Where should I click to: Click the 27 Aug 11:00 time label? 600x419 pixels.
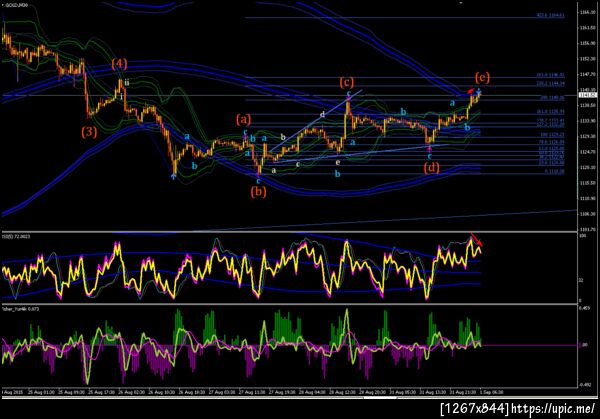[x=252, y=392]
